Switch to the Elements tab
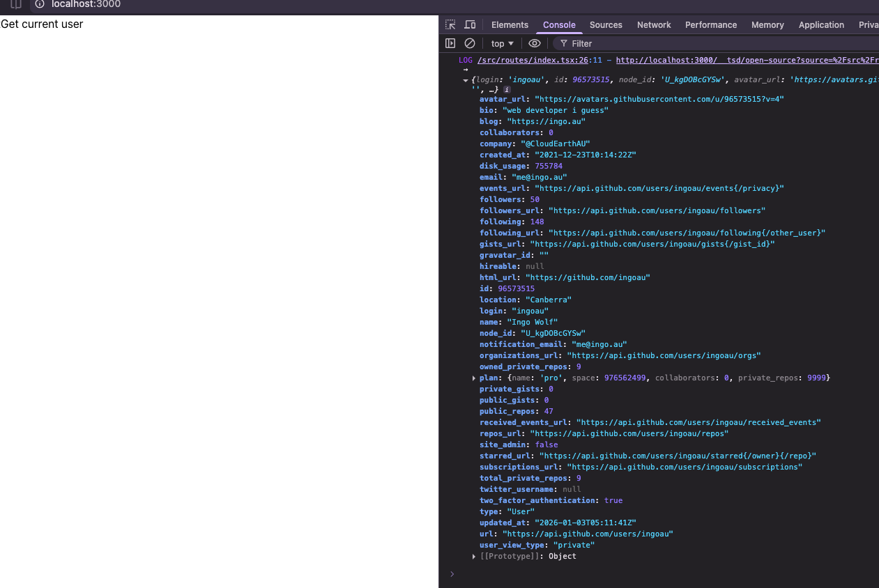This screenshot has width=879, height=588. 510,24
